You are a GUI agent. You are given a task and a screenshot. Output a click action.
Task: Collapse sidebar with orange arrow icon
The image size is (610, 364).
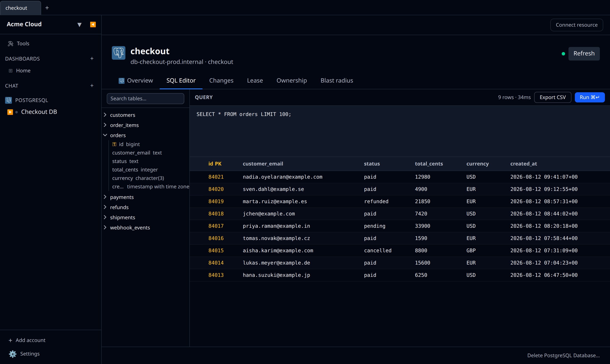[93, 24]
